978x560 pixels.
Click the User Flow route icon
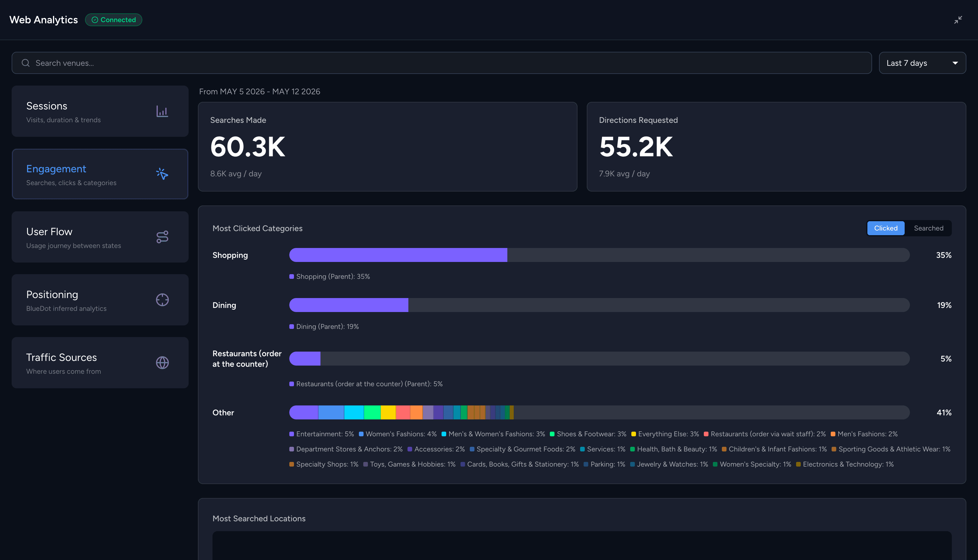[162, 237]
